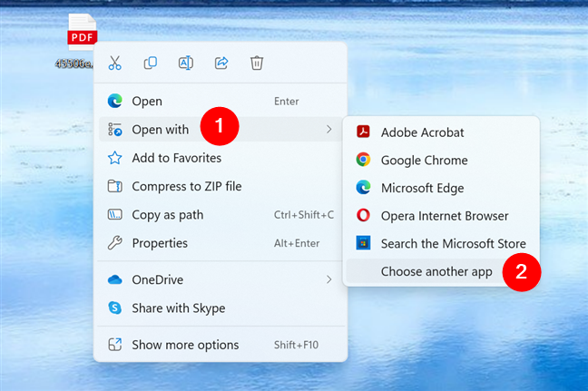Click the Rename icon
The width and height of the screenshot is (588, 391).
pos(185,63)
